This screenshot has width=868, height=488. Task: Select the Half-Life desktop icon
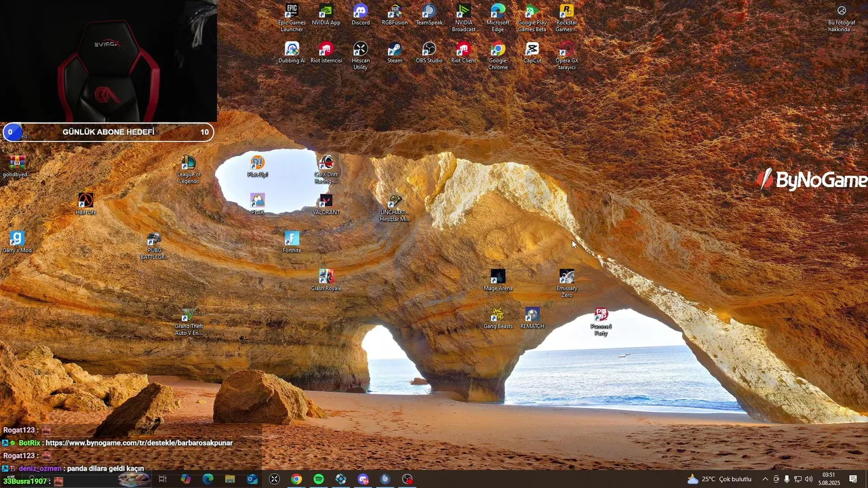(85, 204)
